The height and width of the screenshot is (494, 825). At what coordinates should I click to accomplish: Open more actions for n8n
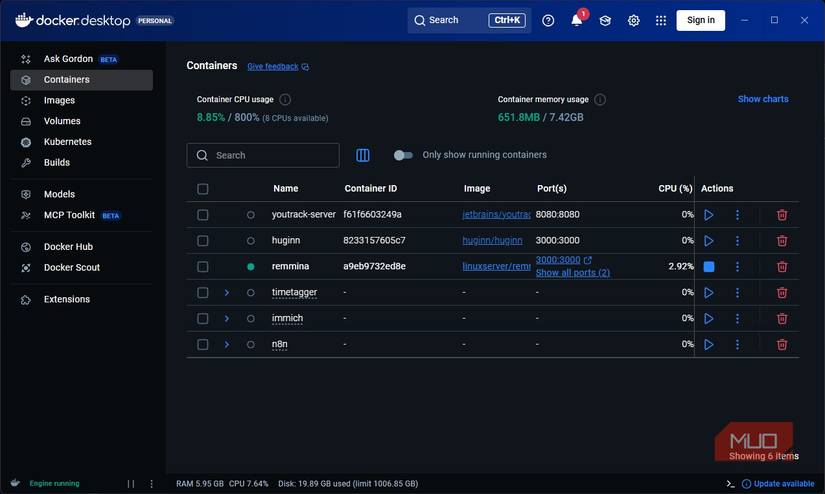[737, 345]
